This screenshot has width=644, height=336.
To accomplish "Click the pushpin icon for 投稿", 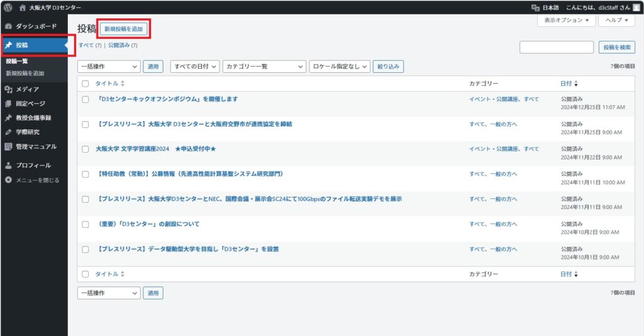I will pos(8,45).
